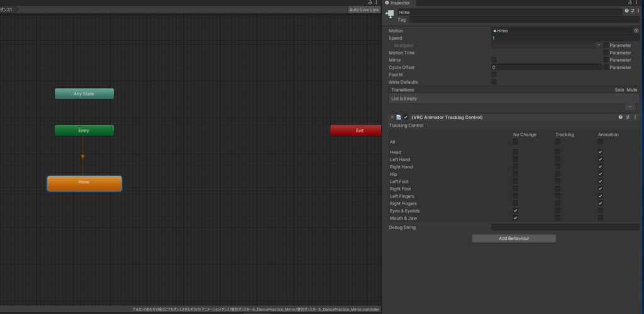
Task: Click the script icon of VRC Animator Tracking Control
Action: [x=398, y=117]
